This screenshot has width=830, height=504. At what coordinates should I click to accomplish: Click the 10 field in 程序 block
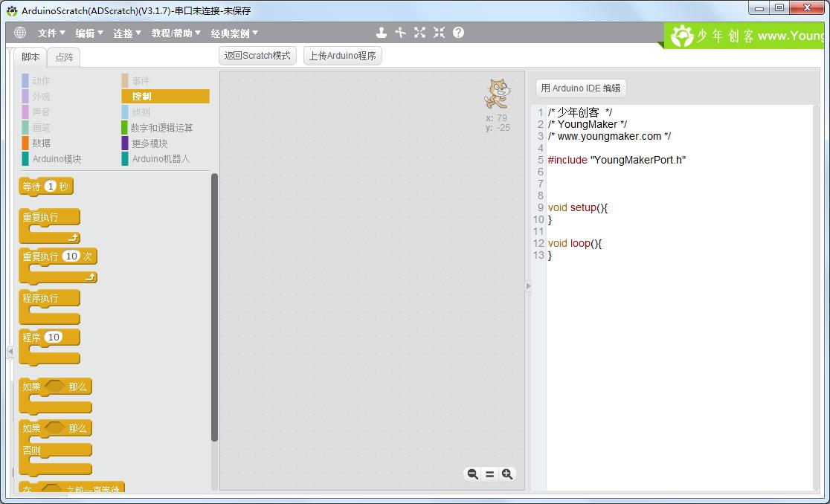54,337
